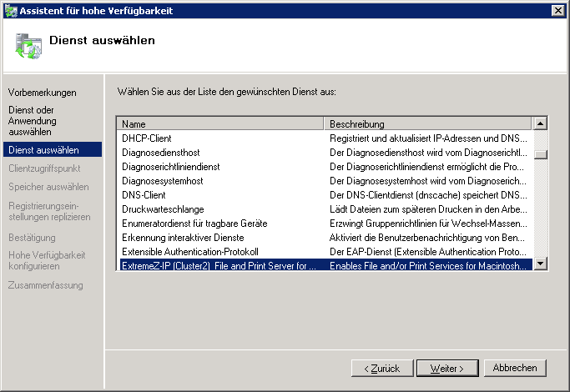Screen dimensions: 570x392
Task: Click the 'Der DNS-Clientdienst (dnscache)' description
Action: pos(428,195)
